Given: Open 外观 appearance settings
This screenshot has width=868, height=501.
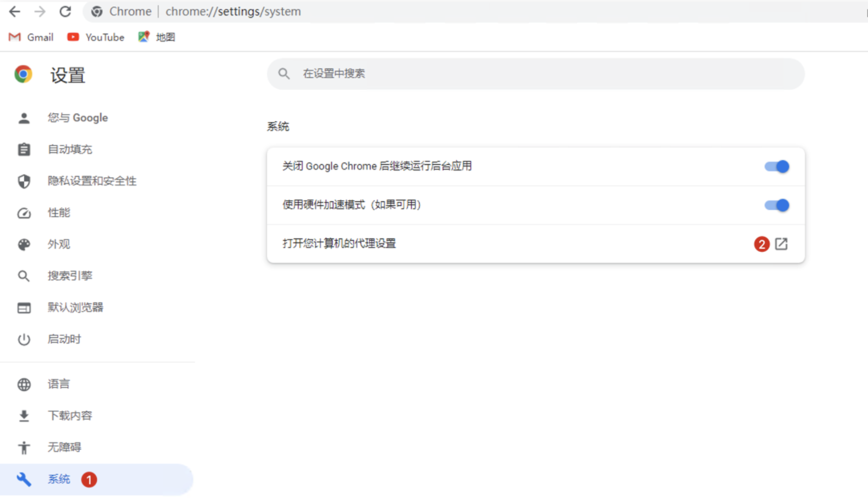Looking at the screenshot, I should pyautogui.click(x=59, y=244).
